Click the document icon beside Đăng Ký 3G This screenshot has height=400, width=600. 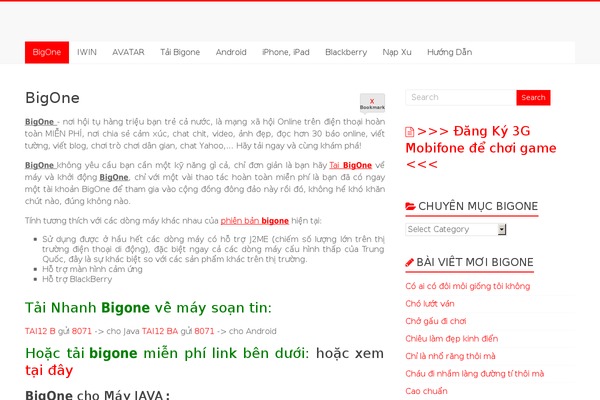click(x=409, y=132)
